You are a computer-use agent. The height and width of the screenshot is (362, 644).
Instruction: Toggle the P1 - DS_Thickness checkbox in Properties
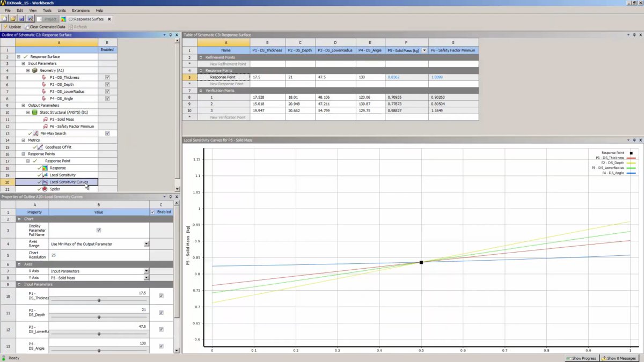tap(161, 296)
